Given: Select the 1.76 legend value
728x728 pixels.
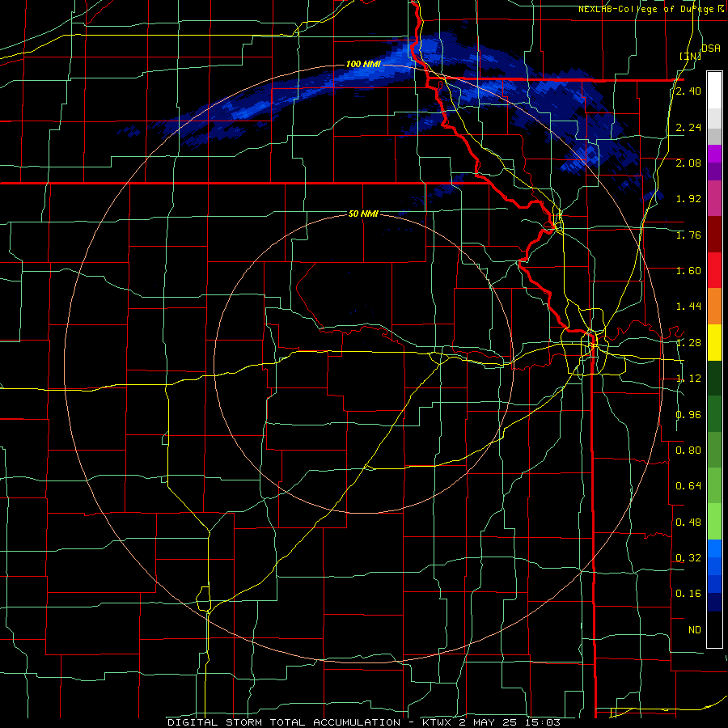Looking at the screenshot, I should point(688,235).
